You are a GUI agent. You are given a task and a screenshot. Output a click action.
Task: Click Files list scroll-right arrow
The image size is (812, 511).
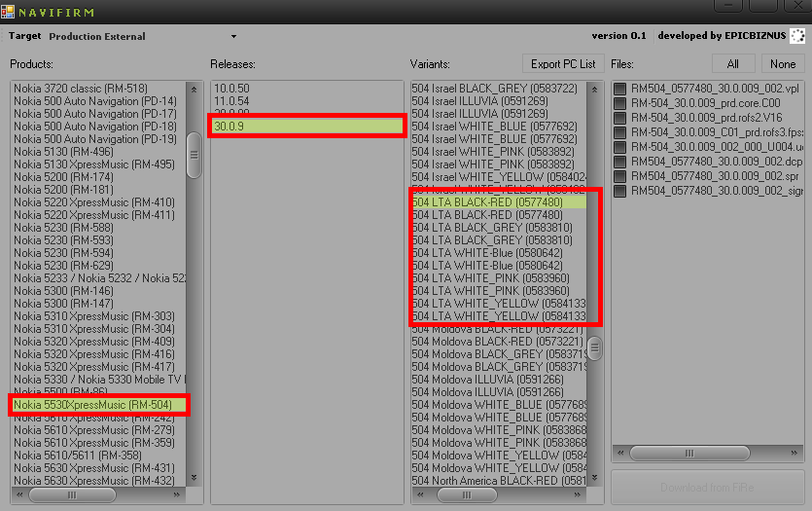pos(794,453)
